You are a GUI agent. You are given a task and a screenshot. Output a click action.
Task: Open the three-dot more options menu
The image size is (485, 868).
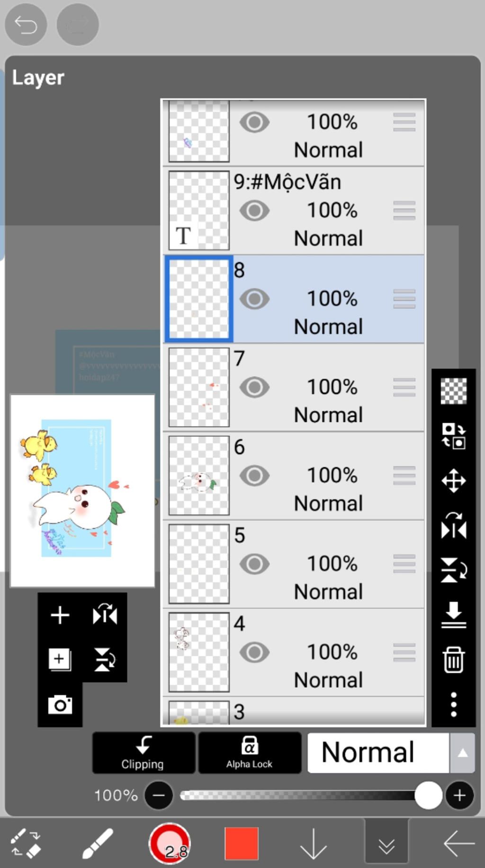(453, 704)
